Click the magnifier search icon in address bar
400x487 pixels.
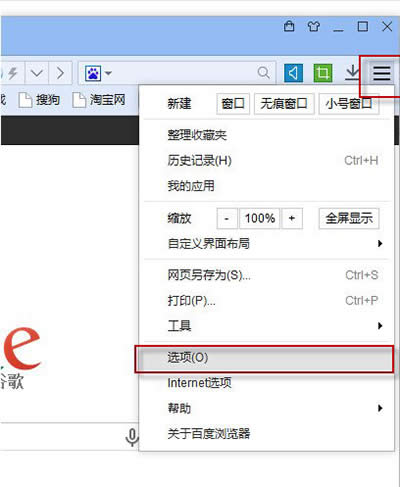(x=264, y=72)
